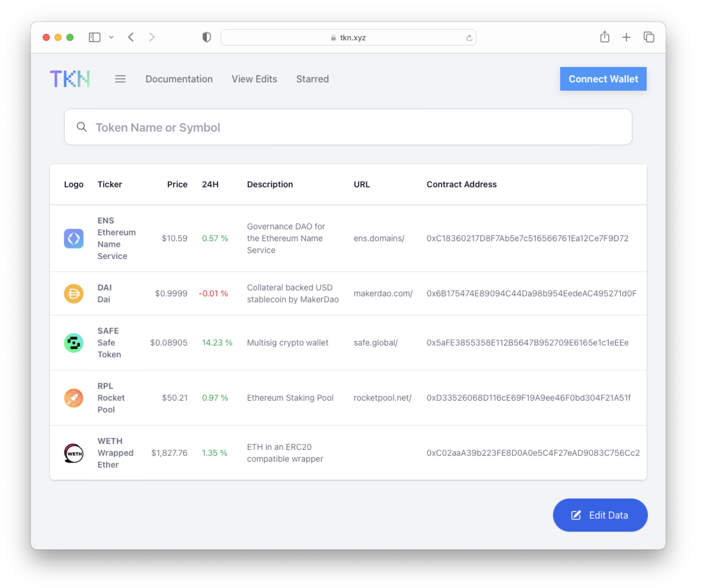Click the DAI Dai ticker cell
The height and width of the screenshot is (588, 703).
105,294
